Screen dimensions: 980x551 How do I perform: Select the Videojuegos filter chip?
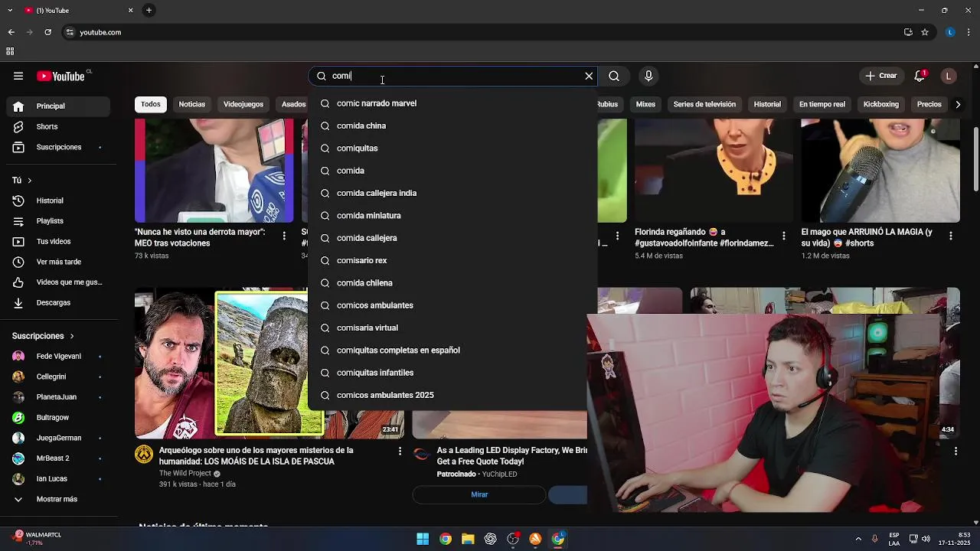pyautogui.click(x=243, y=104)
